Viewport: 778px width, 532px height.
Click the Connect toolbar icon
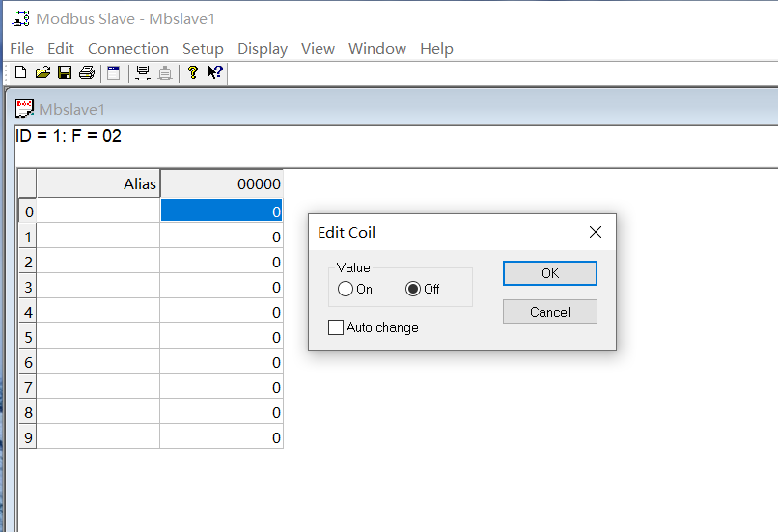[143, 72]
